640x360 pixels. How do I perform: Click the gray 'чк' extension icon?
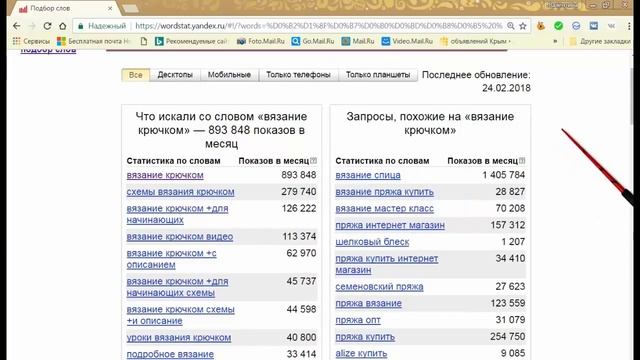click(611, 26)
